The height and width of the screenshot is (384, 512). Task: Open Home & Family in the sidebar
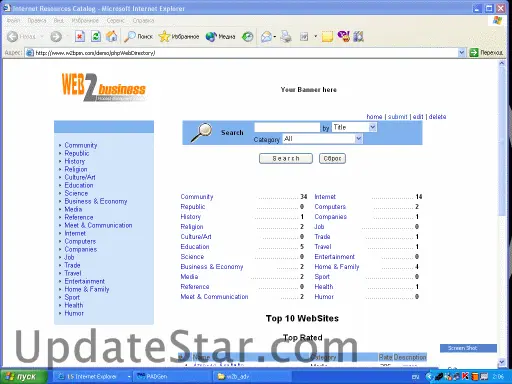pyautogui.click(x=87, y=289)
